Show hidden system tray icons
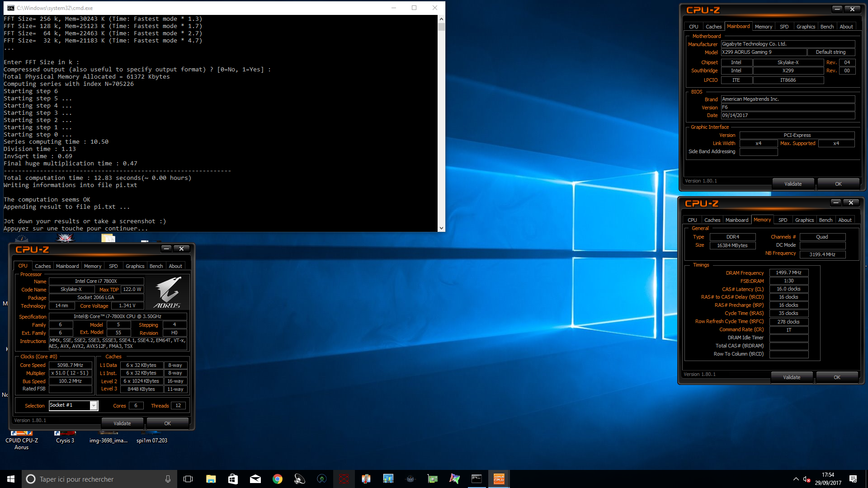Image resolution: width=868 pixels, height=488 pixels. pos(796,479)
